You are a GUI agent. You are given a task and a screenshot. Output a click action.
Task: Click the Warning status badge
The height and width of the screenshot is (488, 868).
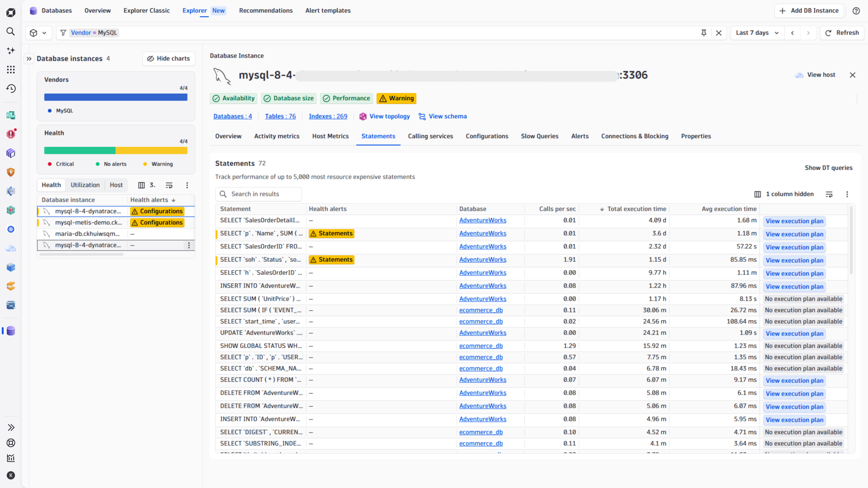396,98
